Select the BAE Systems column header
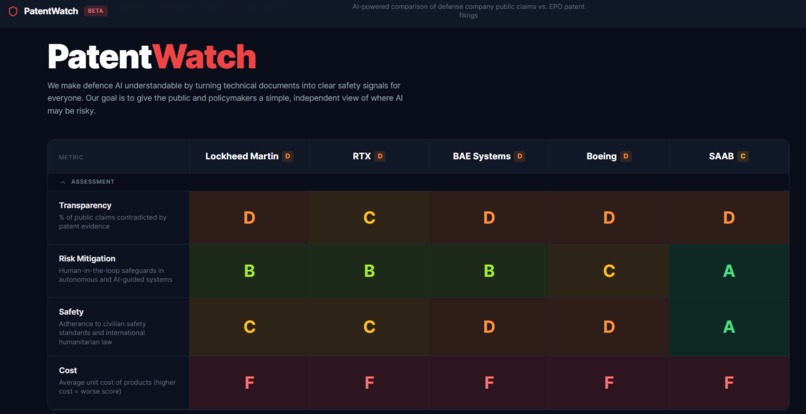The width and height of the screenshot is (806, 414). point(489,156)
